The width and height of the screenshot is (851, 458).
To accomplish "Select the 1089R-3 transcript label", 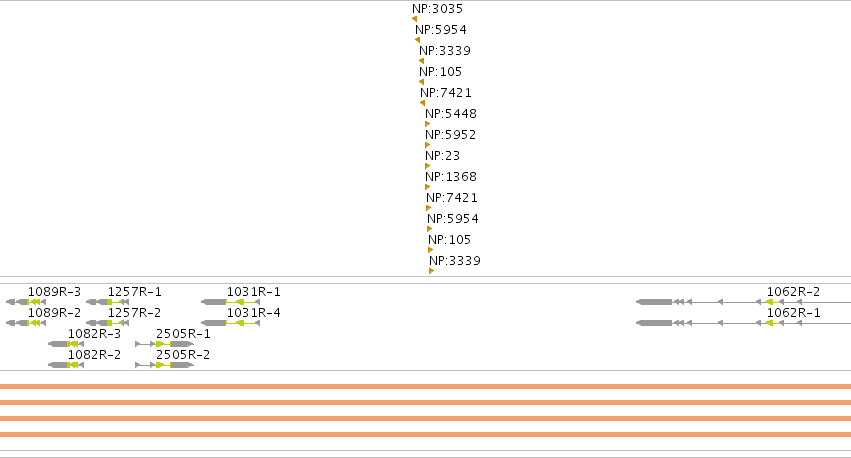I will (54, 292).
